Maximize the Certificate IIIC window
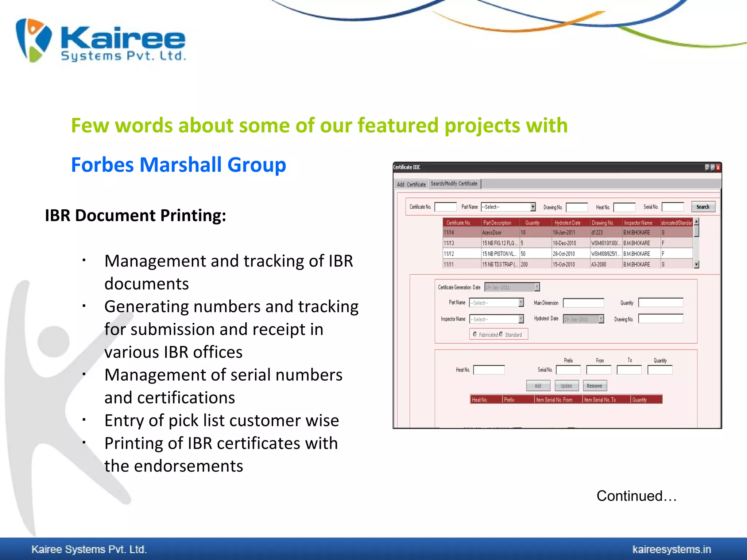The width and height of the screenshot is (747, 560). click(712, 167)
